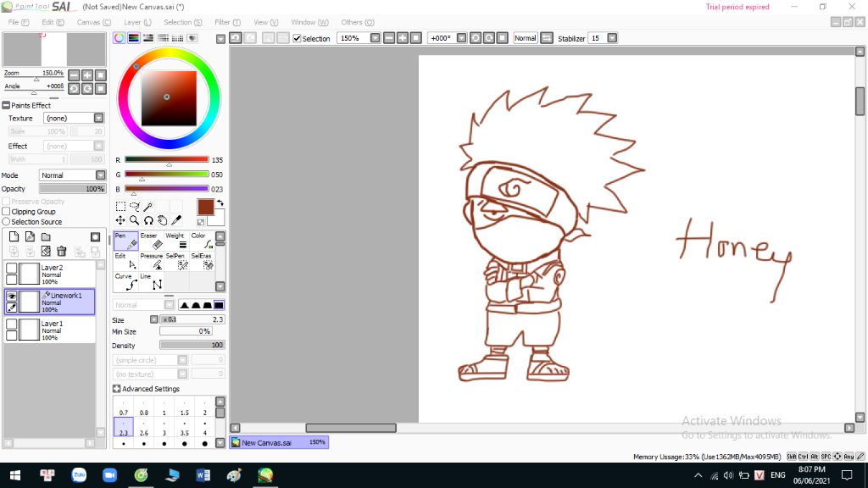Select the rotate view tool
The image size is (868, 488).
[x=148, y=220]
